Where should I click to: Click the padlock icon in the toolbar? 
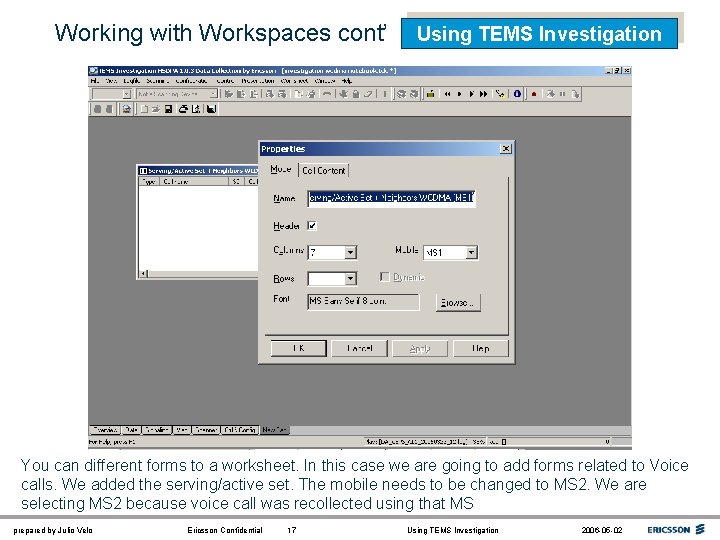pyautogui.click(x=355, y=94)
